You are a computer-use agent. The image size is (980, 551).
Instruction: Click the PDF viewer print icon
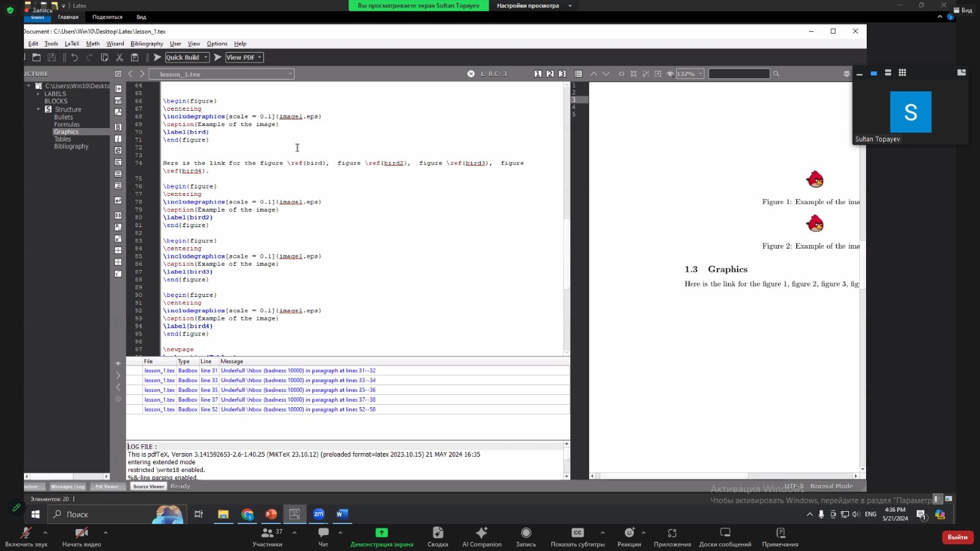click(x=846, y=74)
